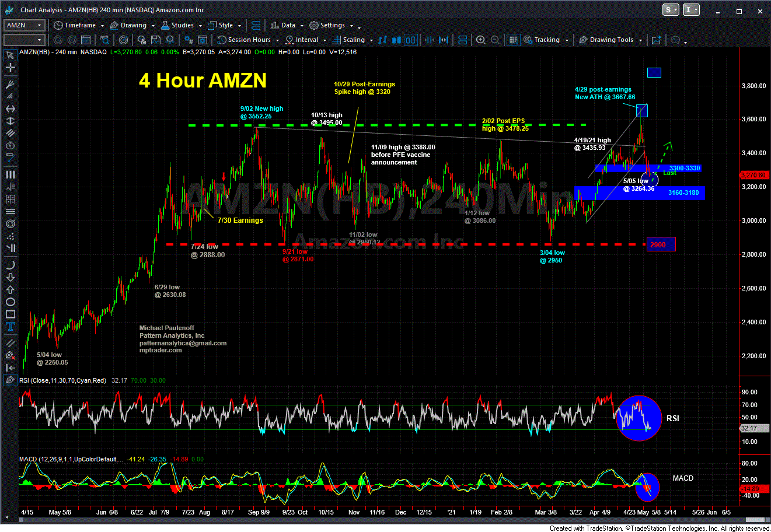This screenshot has width=771, height=532.
Task: Select the circle ellipse drawing tool
Action: 10,302
